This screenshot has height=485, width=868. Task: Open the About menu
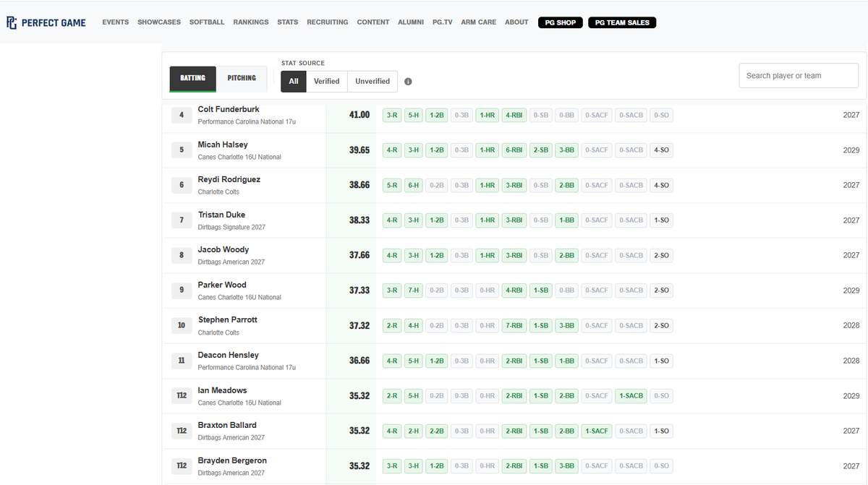click(x=516, y=22)
